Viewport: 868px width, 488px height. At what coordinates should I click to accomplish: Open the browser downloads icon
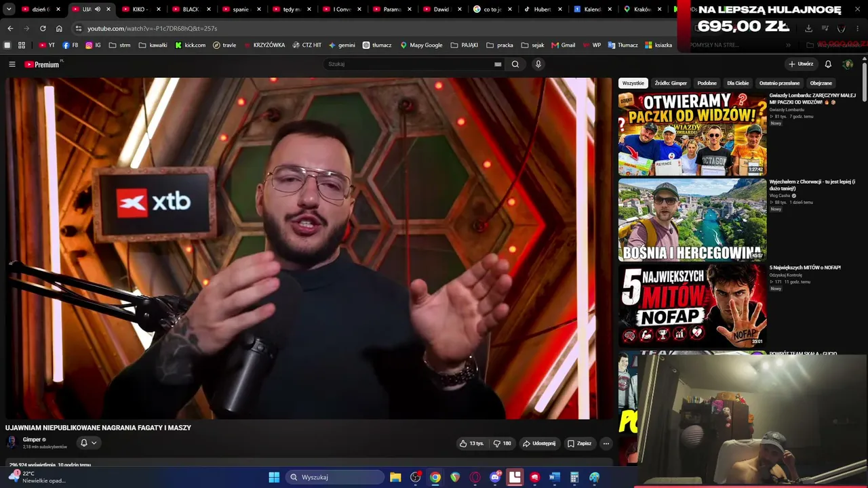click(x=808, y=28)
